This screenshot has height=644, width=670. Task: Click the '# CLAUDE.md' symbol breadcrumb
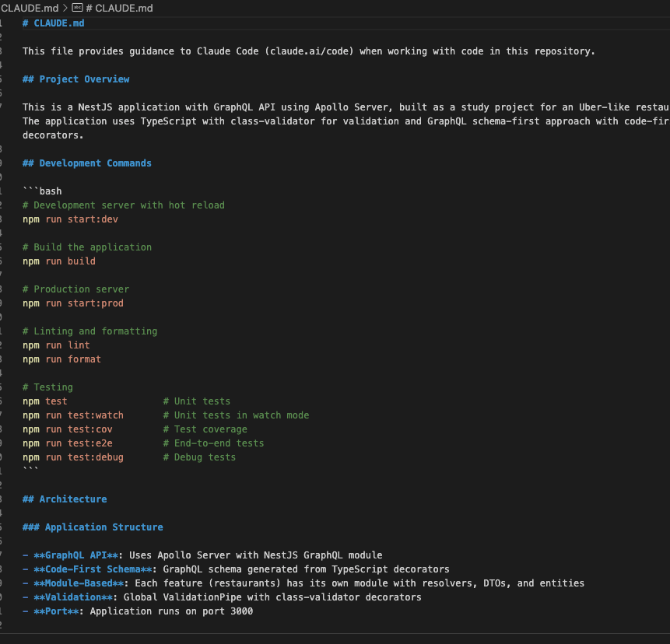coord(119,8)
